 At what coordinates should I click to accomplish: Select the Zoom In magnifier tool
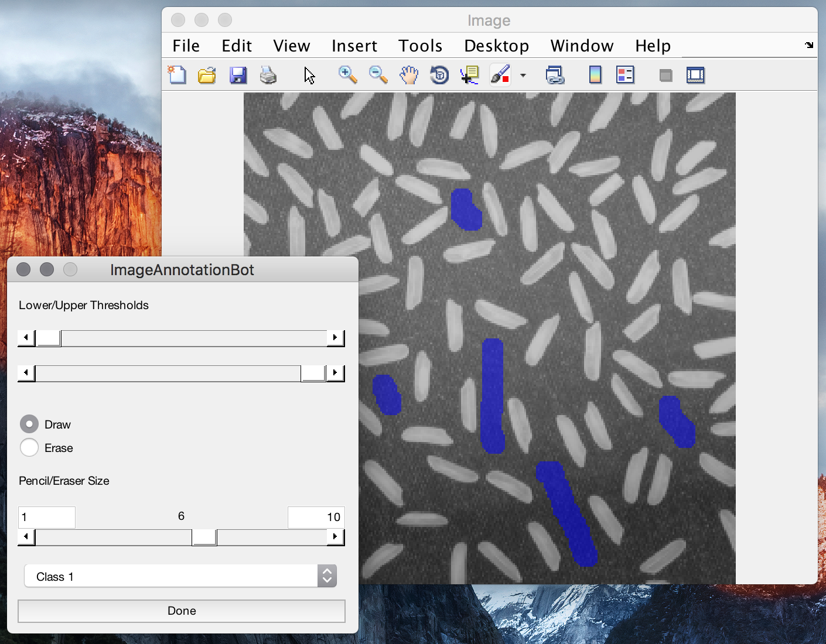pyautogui.click(x=348, y=75)
